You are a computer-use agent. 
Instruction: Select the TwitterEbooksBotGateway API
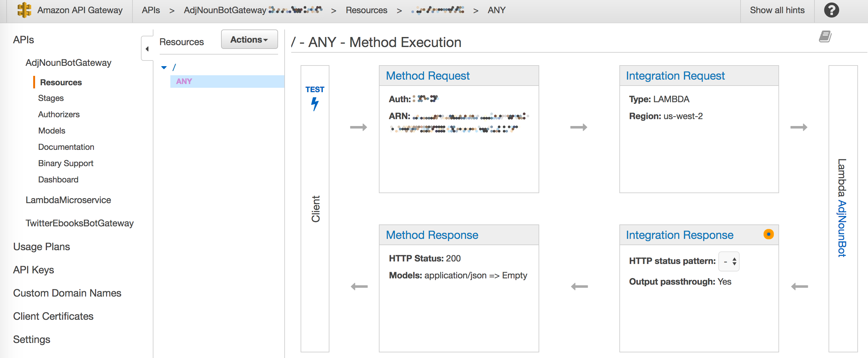click(80, 223)
